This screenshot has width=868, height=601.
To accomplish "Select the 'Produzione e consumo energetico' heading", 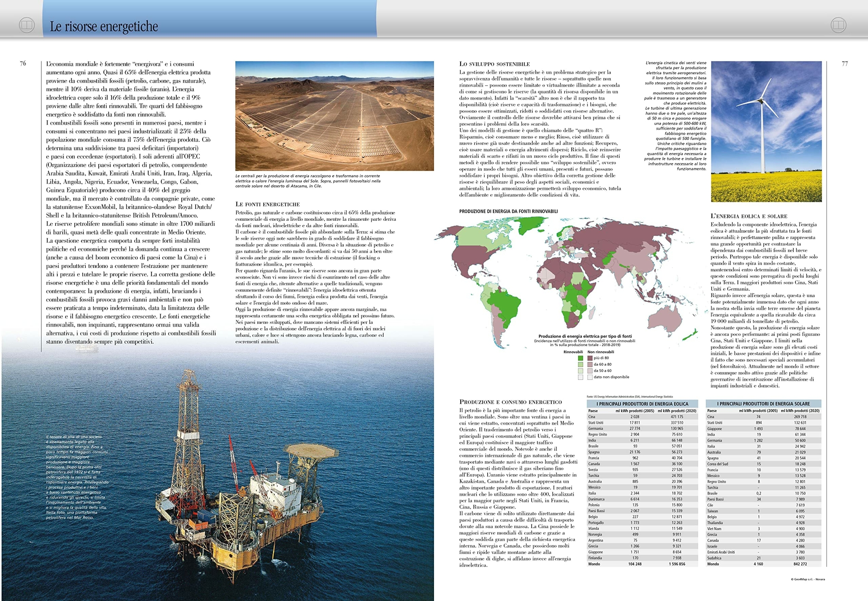I will (511, 402).
